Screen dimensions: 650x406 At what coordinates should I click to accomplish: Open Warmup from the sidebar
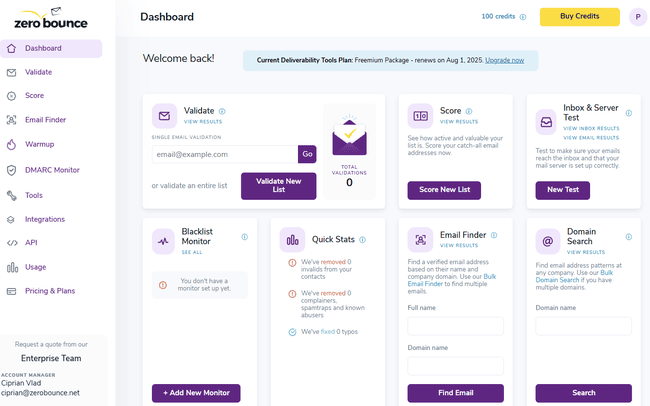point(39,145)
